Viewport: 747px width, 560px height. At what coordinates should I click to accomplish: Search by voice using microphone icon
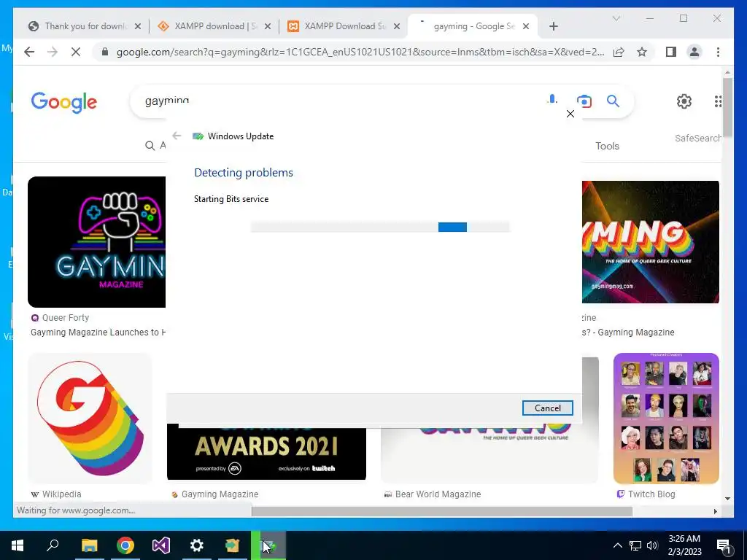click(x=552, y=100)
